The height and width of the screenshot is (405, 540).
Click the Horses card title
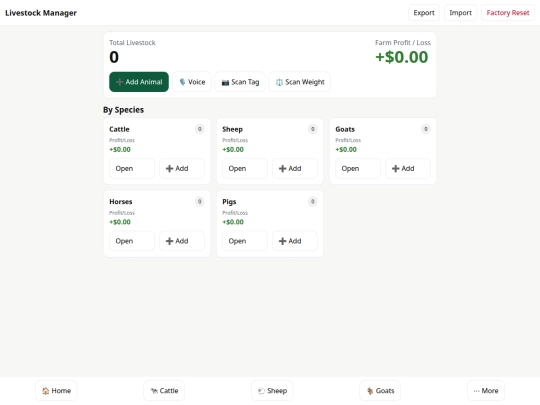tap(121, 201)
